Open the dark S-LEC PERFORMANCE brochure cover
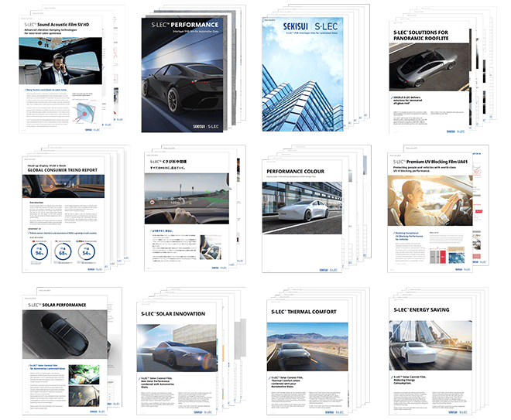The height and width of the screenshot is (420, 511). (182, 74)
